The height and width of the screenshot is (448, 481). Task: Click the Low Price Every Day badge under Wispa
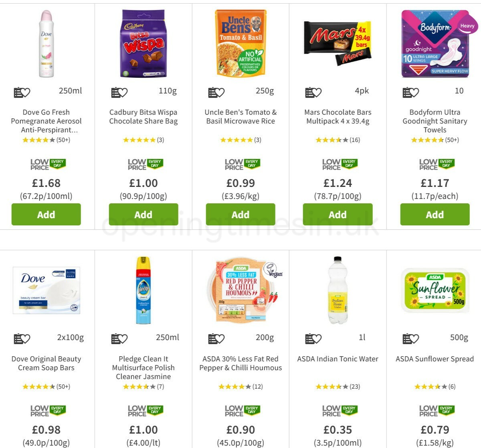click(x=143, y=163)
